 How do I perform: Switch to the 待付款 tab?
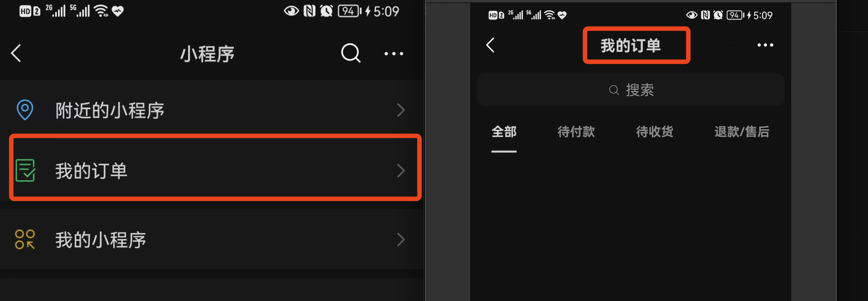coord(576,132)
